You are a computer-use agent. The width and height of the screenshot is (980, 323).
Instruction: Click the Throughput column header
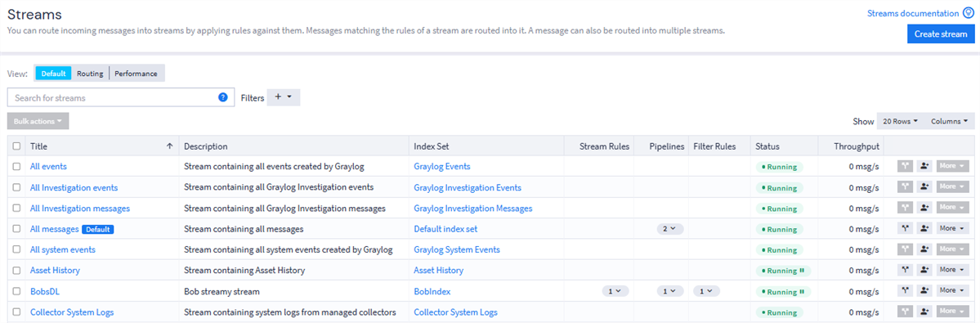857,146
